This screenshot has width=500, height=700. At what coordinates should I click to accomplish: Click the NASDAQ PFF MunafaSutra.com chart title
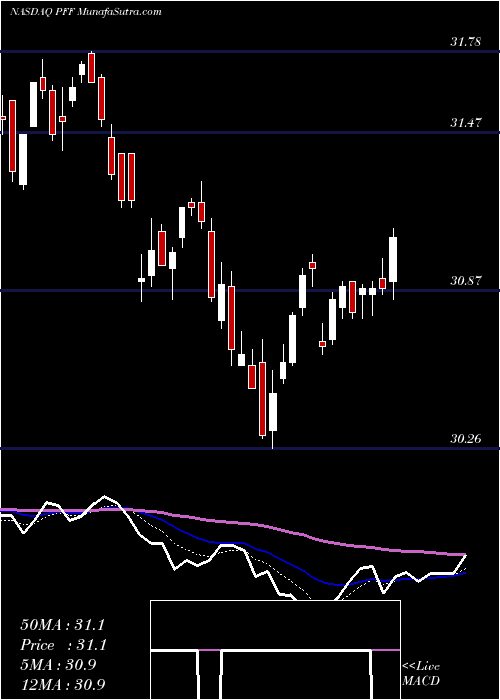85,12
